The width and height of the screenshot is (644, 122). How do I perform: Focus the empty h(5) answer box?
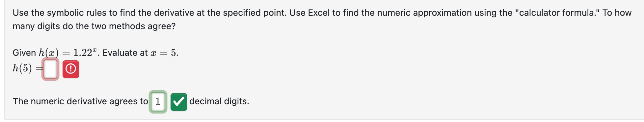point(50,69)
